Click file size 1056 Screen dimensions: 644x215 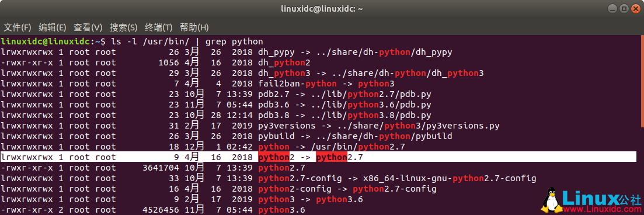pos(168,63)
